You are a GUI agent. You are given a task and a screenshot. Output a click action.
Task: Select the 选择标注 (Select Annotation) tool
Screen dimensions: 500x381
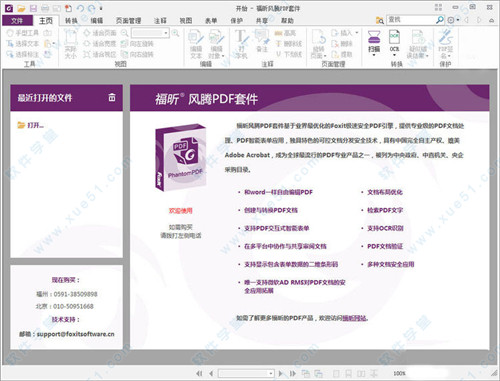(x=23, y=54)
